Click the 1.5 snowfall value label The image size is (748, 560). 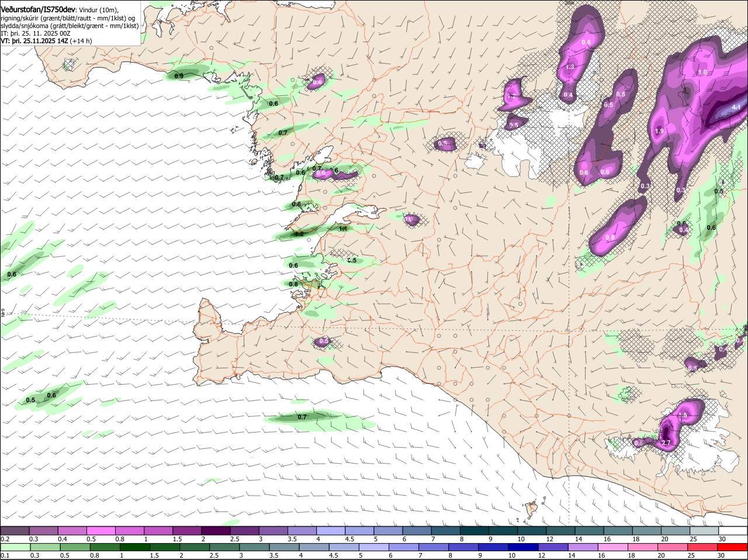683,414
